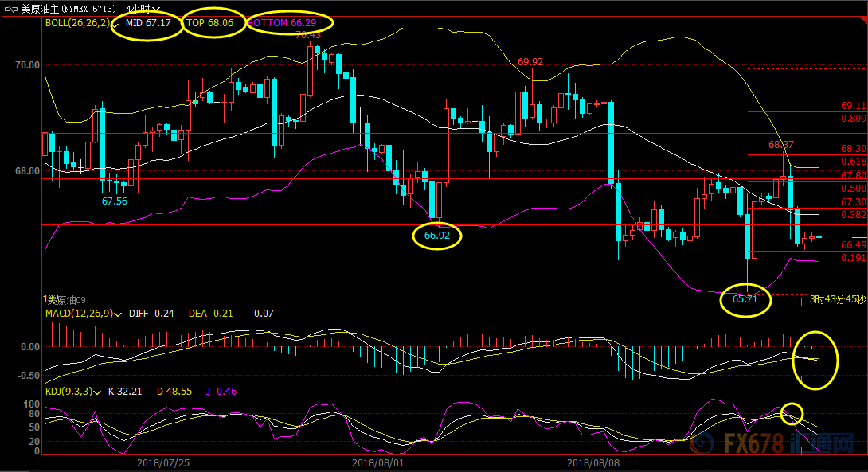Select the TOP 68.06 Bollinger value

209,23
